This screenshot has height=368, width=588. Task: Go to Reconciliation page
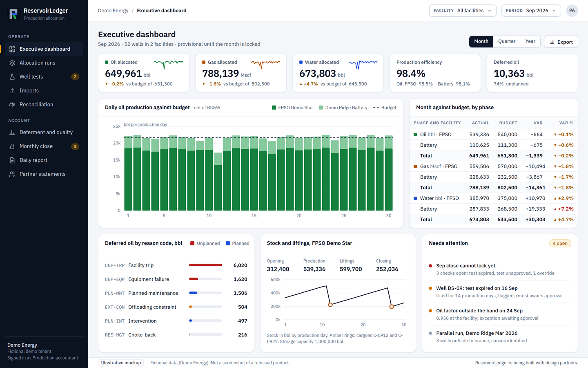[44, 105]
